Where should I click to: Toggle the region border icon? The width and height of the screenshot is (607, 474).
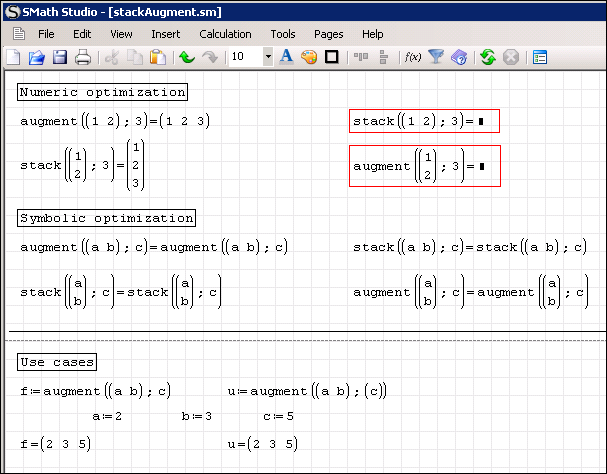pos(332,57)
